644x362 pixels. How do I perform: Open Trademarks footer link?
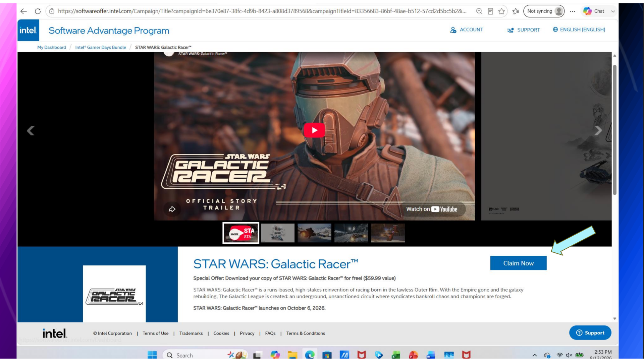191,333
